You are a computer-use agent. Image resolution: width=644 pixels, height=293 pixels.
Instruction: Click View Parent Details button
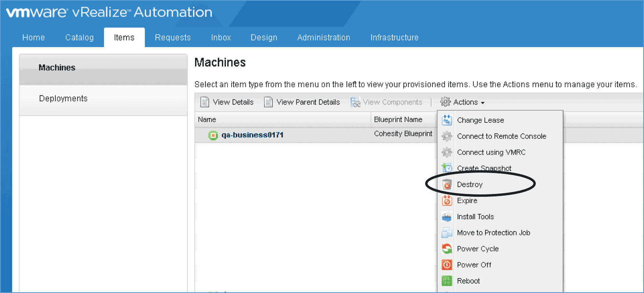[302, 102]
